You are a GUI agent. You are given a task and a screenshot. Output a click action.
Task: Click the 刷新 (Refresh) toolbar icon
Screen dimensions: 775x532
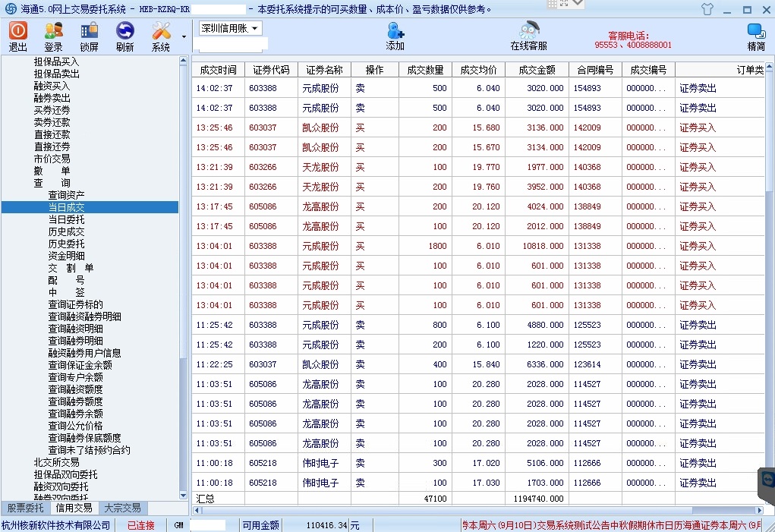pos(124,36)
